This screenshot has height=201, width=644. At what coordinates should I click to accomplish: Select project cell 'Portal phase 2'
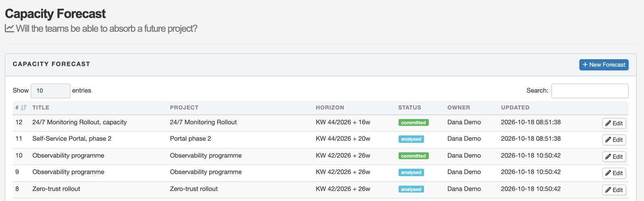190,139
